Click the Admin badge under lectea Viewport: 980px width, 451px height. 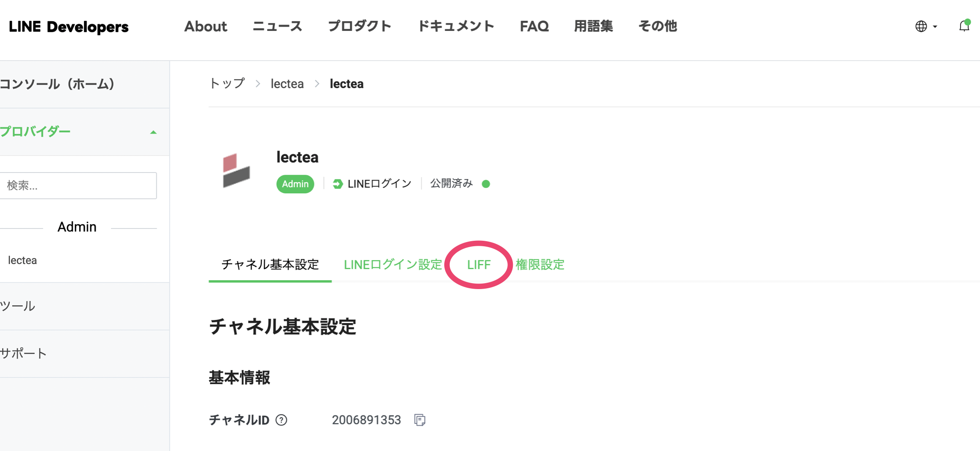295,184
